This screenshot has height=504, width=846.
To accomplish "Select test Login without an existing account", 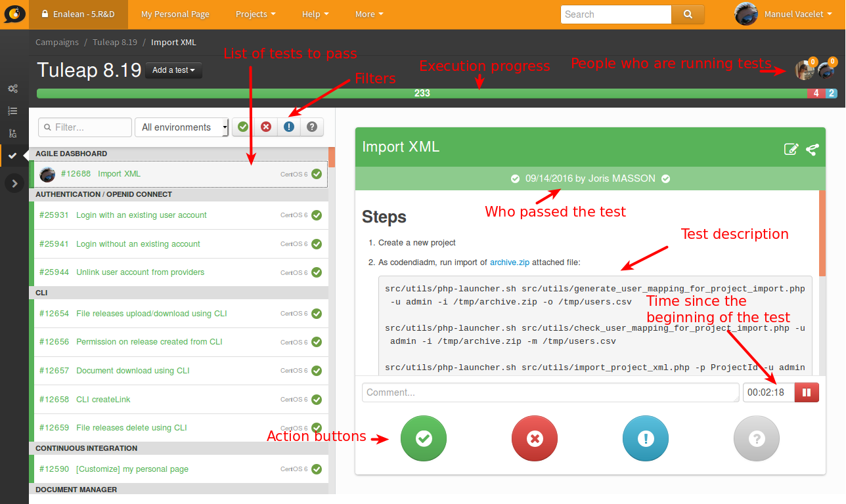I will (x=179, y=244).
